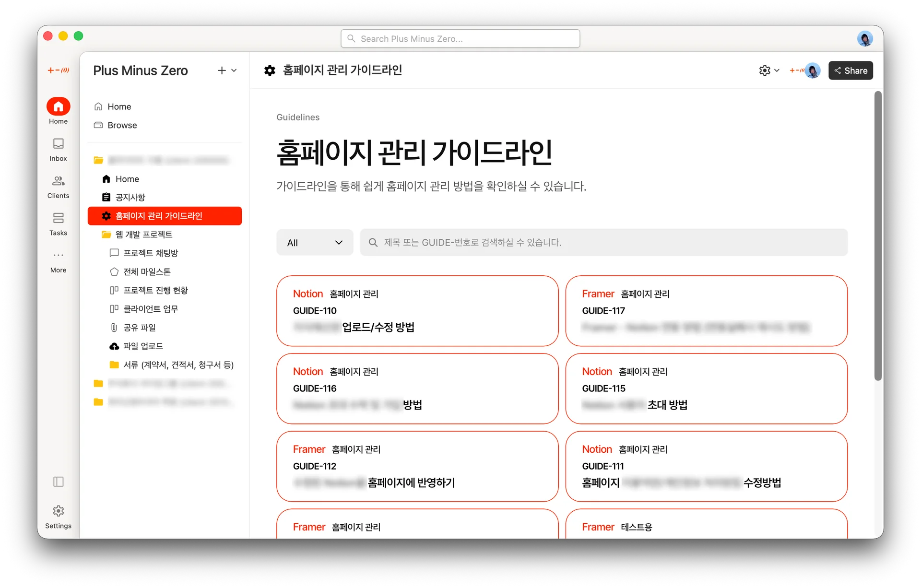Expand the All filter dropdown
Viewport: 921px width, 588px height.
click(315, 243)
